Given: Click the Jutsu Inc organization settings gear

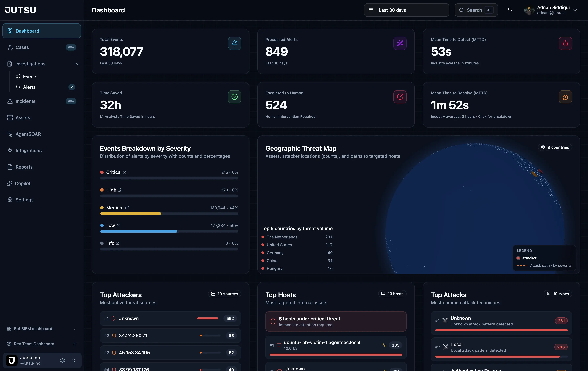Looking at the screenshot, I should click(63, 360).
